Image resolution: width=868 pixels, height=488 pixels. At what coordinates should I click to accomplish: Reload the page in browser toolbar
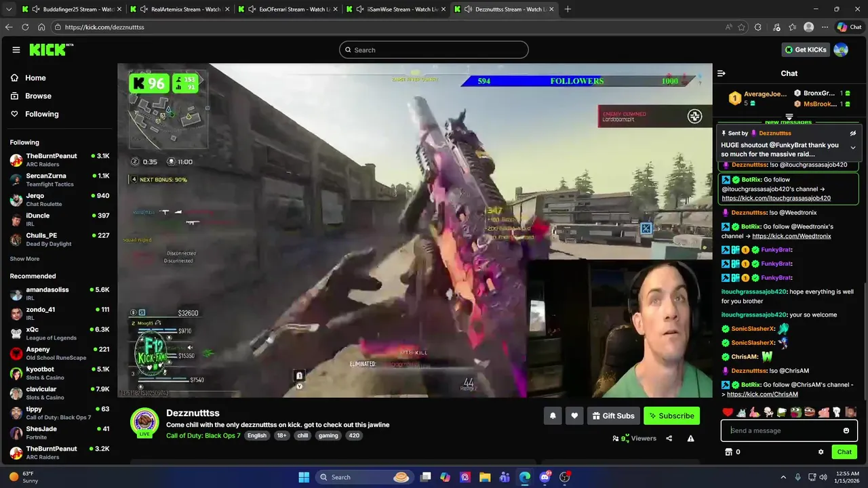[x=25, y=27]
